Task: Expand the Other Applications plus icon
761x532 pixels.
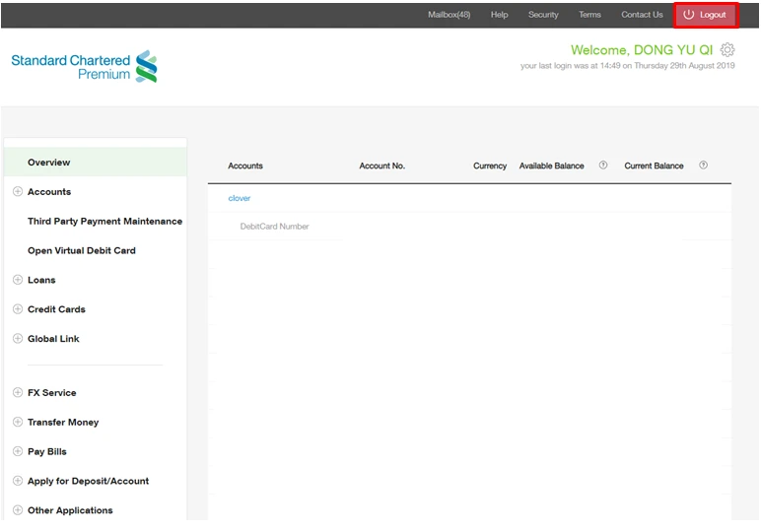Action: coord(18,510)
